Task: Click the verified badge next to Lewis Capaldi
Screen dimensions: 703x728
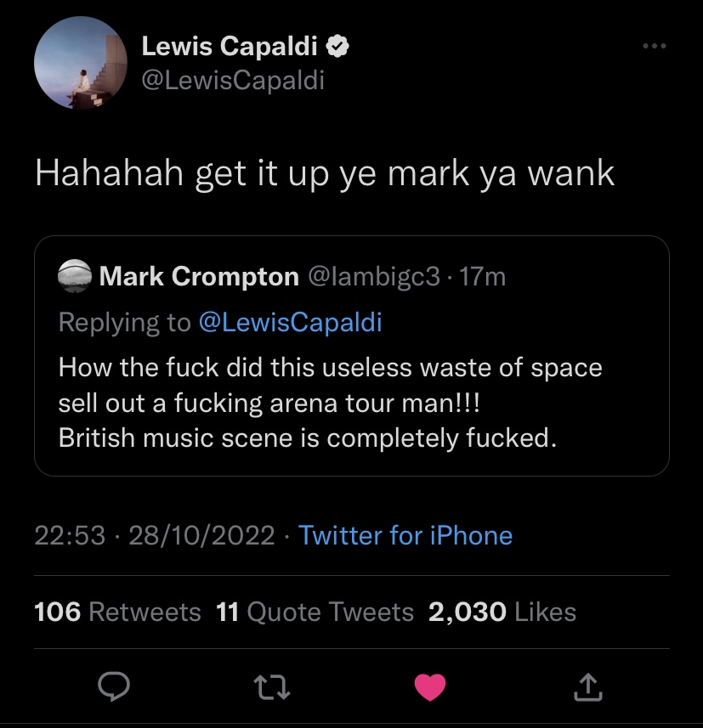Action: (337, 47)
